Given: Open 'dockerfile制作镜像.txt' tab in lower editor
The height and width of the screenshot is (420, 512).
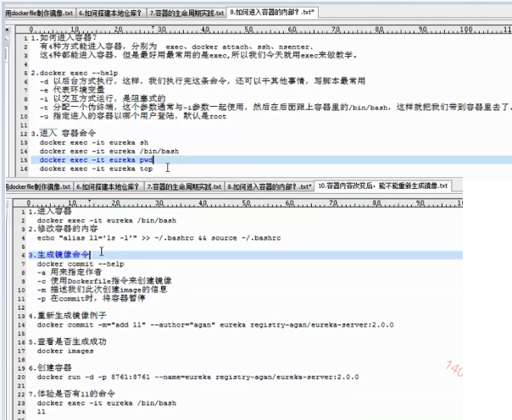Looking at the screenshot, I should (x=39, y=186).
